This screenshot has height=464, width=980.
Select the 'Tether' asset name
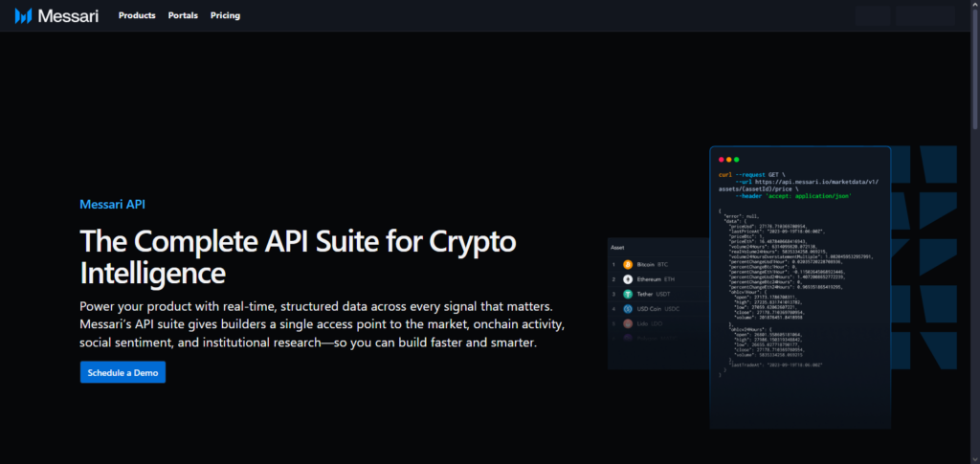point(644,294)
